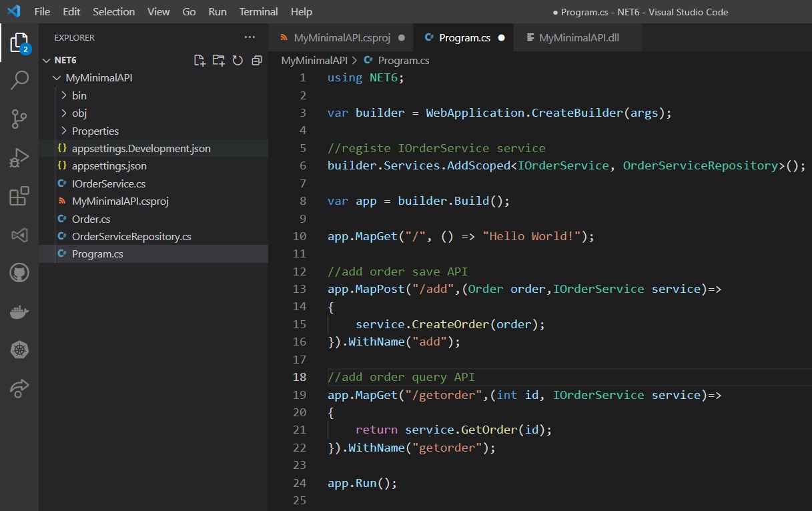Open the Search view in activity bar
The height and width of the screenshot is (511, 812).
(19, 81)
